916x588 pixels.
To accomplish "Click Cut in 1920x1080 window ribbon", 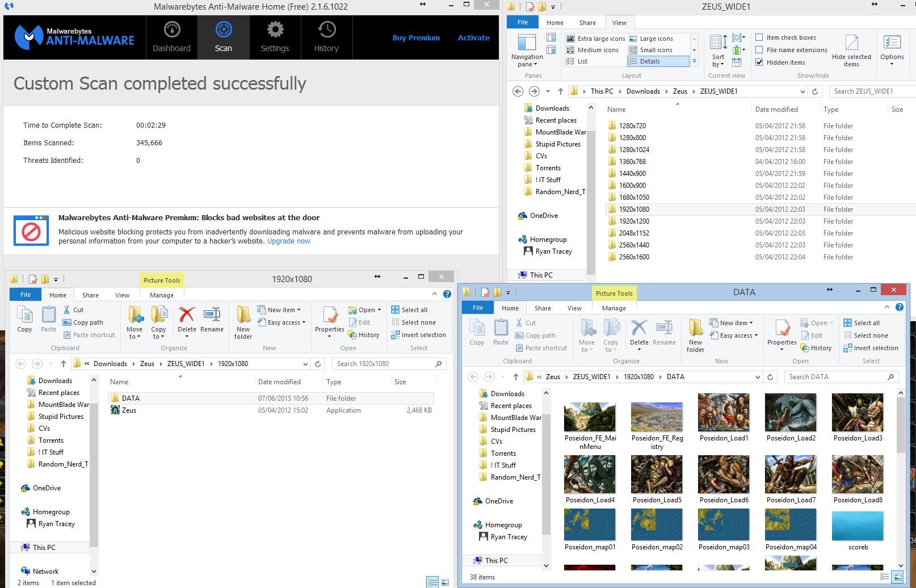I will 73,310.
